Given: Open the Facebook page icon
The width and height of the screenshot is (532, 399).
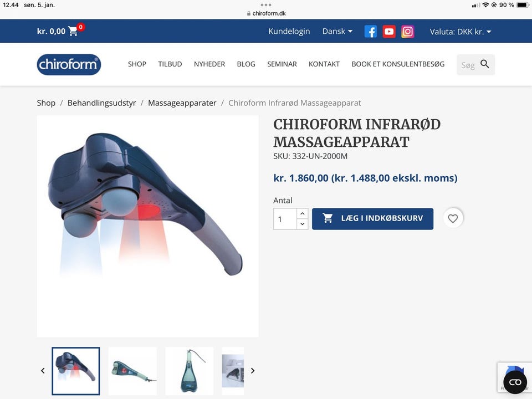Looking at the screenshot, I should pos(371,32).
